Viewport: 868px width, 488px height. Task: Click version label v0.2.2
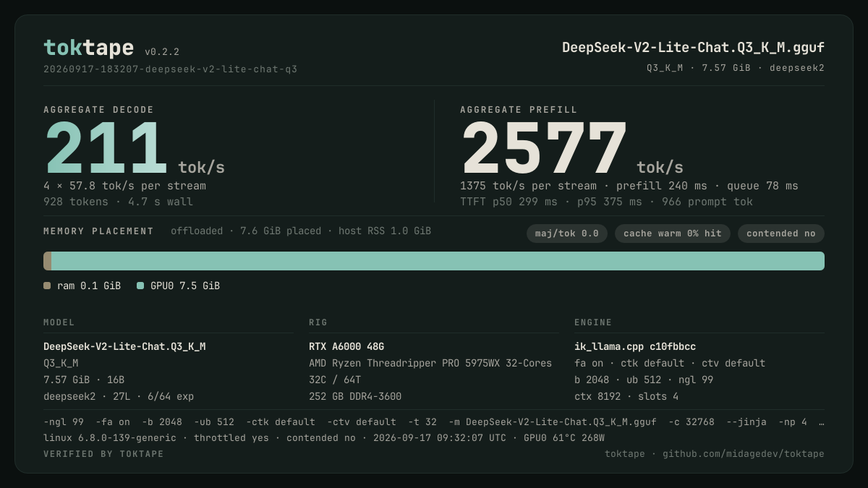pos(162,52)
